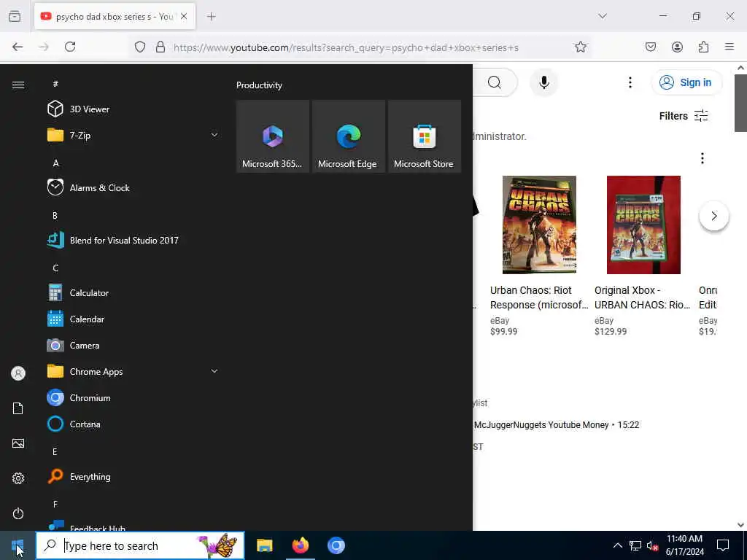Open the Microsoft 365 tile
The height and width of the screenshot is (560, 747).
pos(273,136)
